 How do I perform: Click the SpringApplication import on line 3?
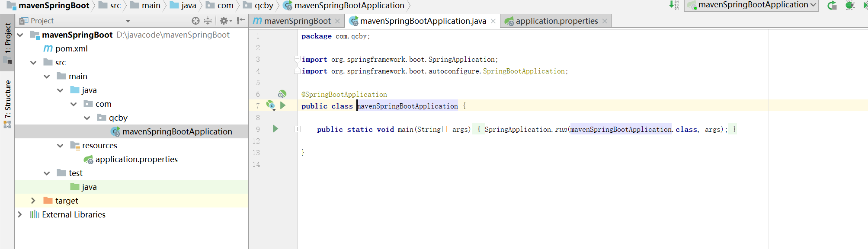point(400,60)
